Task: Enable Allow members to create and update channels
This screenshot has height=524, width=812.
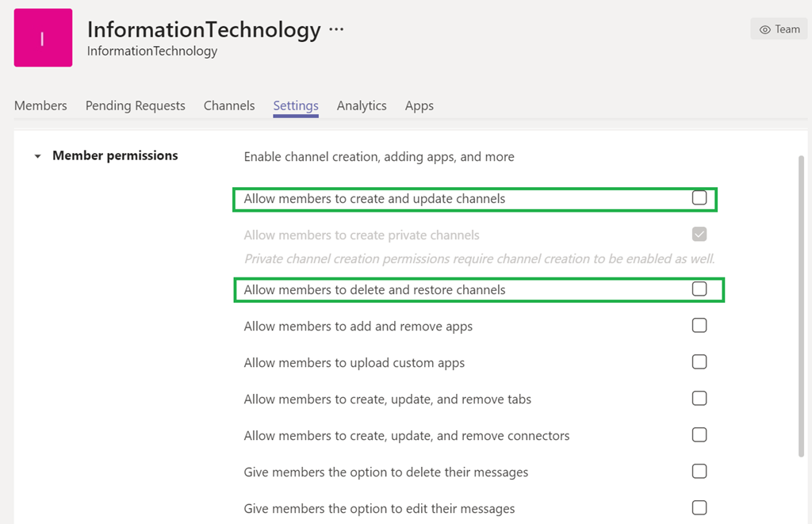Action: pos(699,198)
